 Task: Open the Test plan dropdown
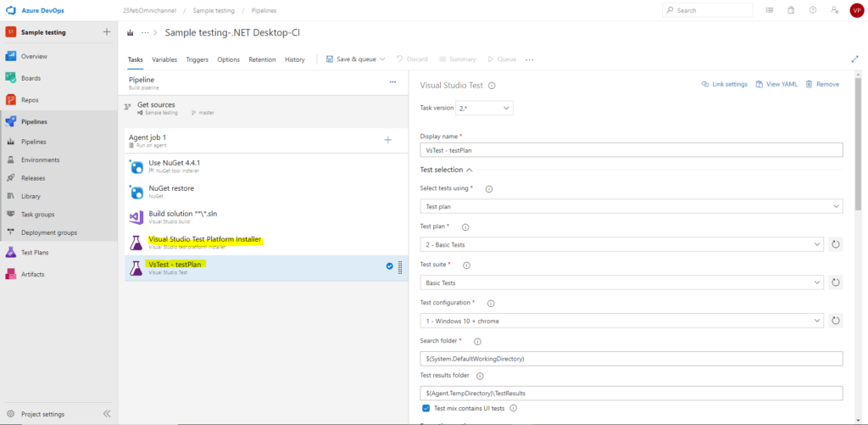point(622,244)
